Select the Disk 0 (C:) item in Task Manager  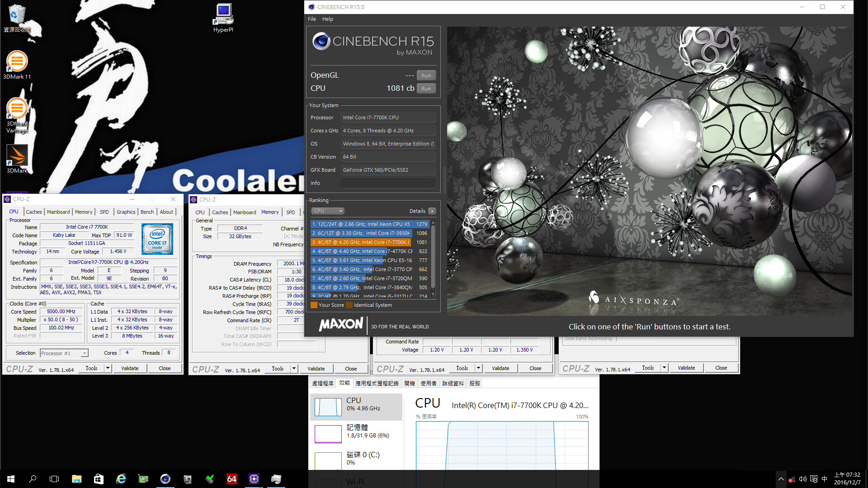click(x=356, y=461)
